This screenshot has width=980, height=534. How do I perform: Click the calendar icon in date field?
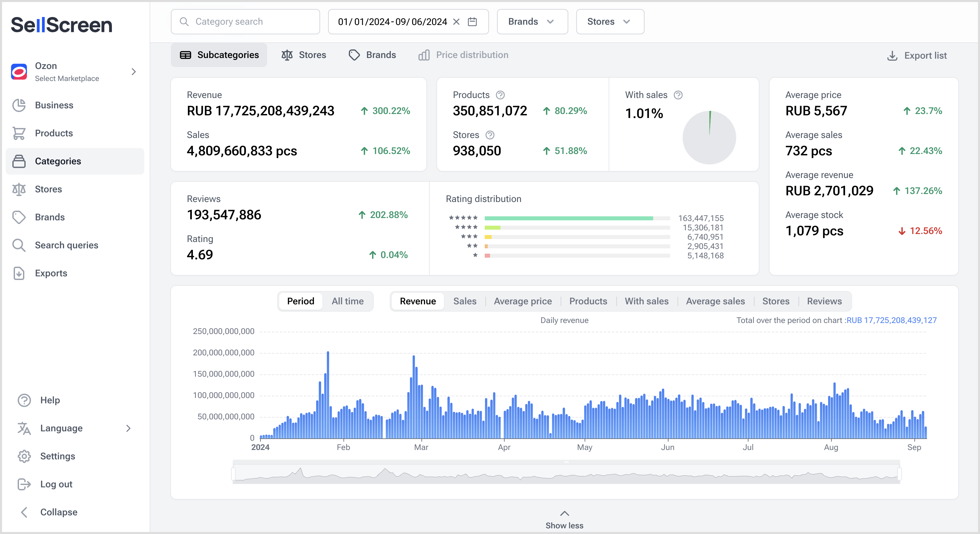pyautogui.click(x=472, y=22)
